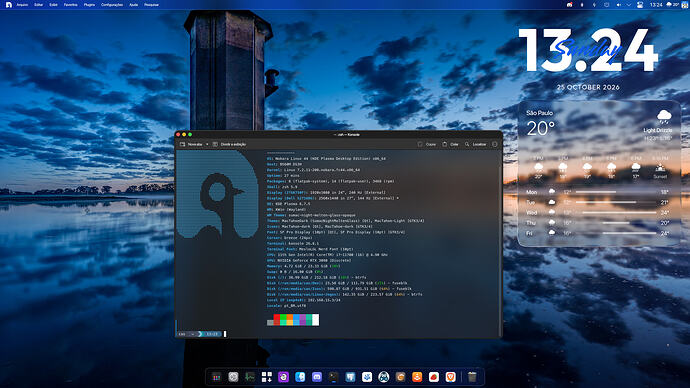This screenshot has height=388, width=690.
Task: Open the white icon with blue pawprint in dock
Action: coord(367,377)
